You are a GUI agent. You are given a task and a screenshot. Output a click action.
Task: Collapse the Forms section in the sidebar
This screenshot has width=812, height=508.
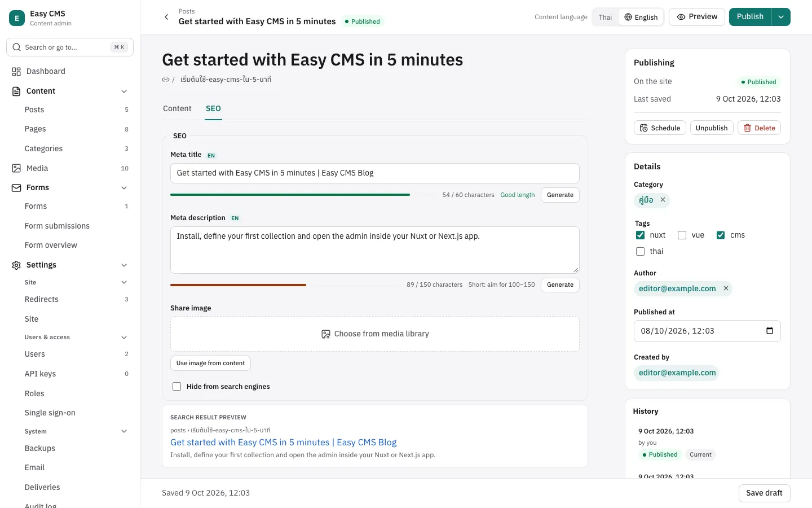[124, 188]
